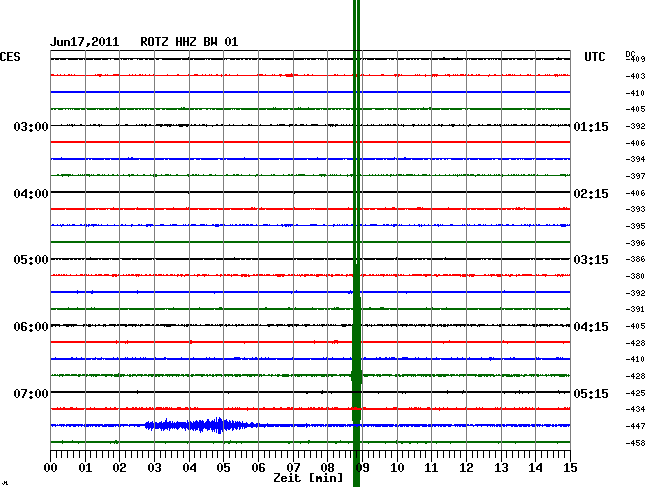Click the UTC column header
Image resolution: width=650 pixels, height=494 pixels.
pos(594,57)
